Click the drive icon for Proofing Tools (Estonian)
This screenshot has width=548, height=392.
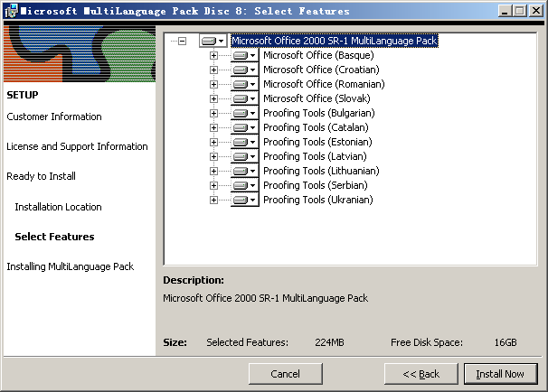[x=244, y=143]
